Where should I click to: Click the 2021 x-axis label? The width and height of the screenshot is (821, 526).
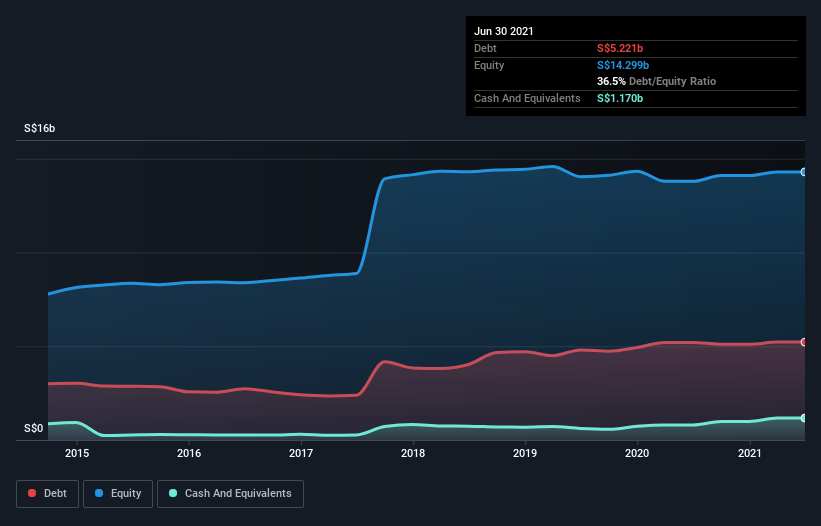pyautogui.click(x=749, y=453)
